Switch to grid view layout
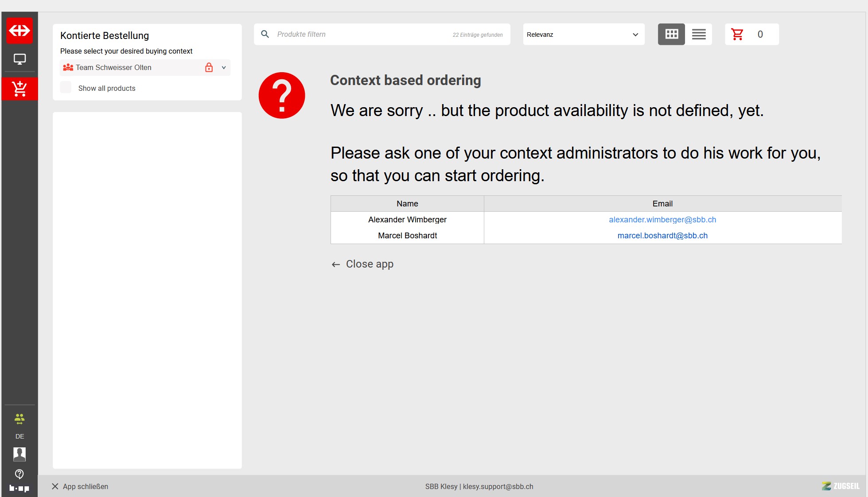 671,35
